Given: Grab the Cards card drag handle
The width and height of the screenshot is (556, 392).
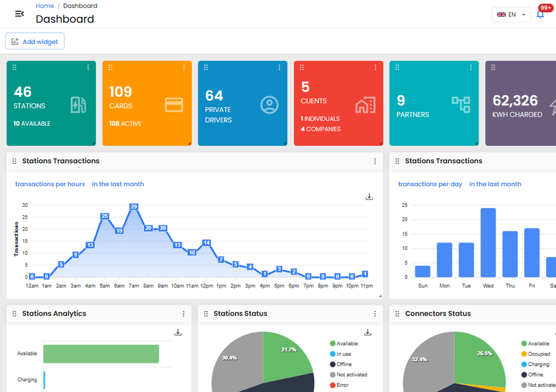Looking at the screenshot, I should [110, 67].
